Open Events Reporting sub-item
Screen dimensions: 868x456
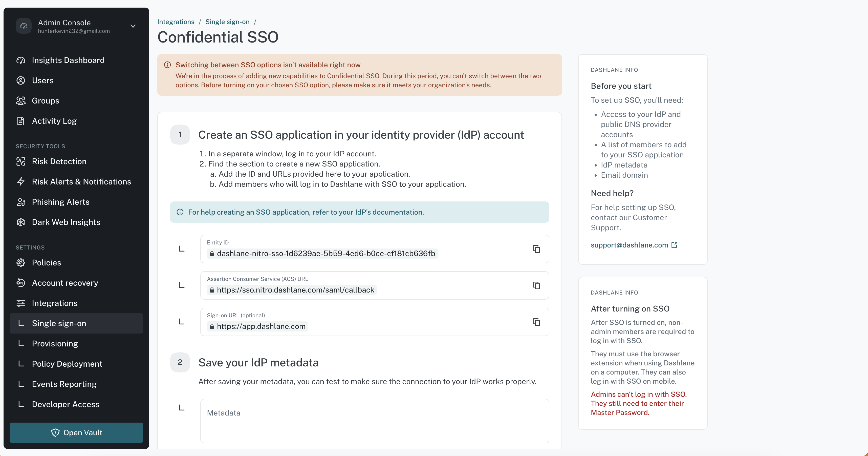pyautogui.click(x=76, y=384)
